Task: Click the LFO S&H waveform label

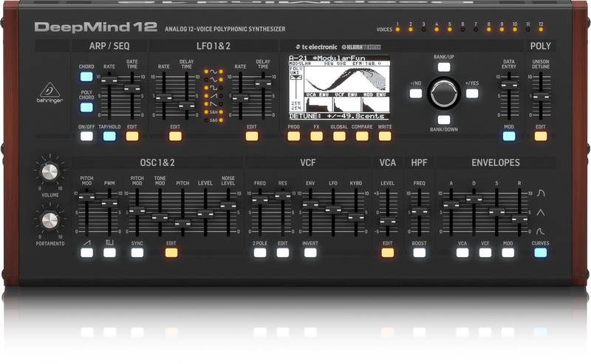Action: 213,112
